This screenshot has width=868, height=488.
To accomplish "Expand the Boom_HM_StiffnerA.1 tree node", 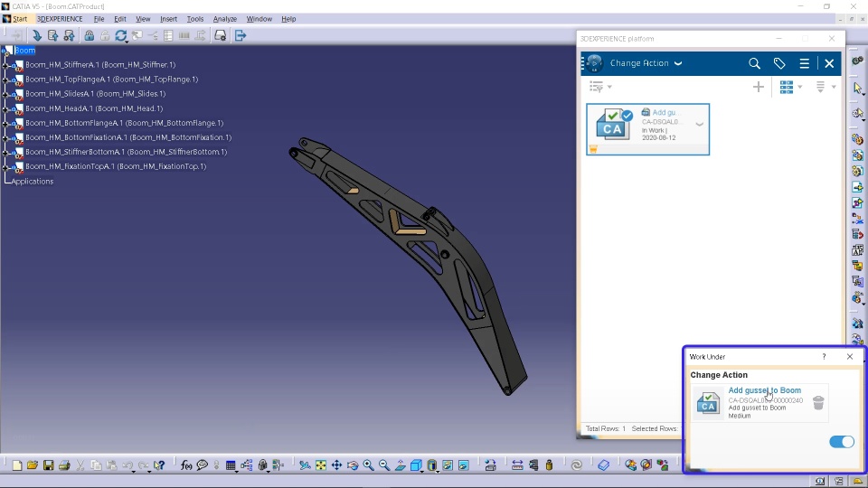I will tap(5, 65).
